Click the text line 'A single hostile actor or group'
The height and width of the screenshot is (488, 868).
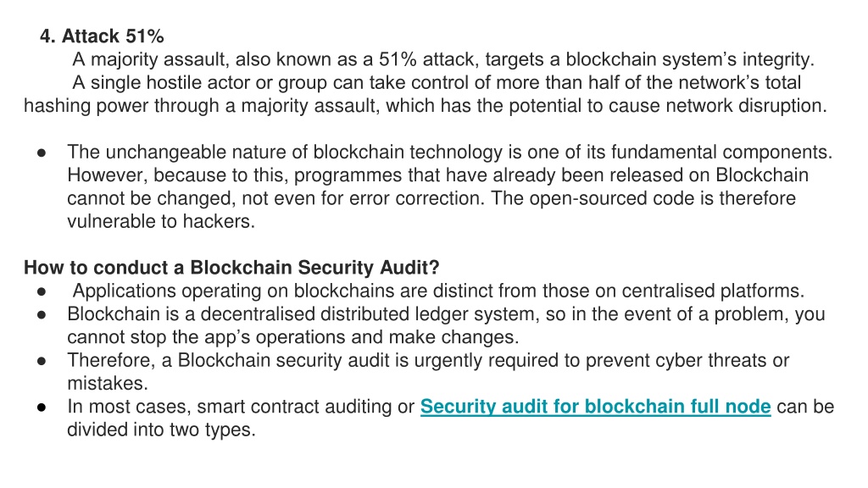point(437,82)
